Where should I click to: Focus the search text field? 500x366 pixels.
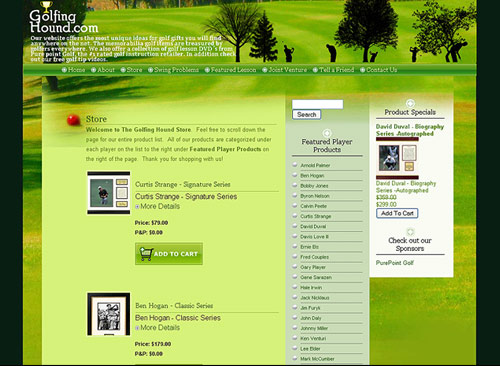point(318,104)
